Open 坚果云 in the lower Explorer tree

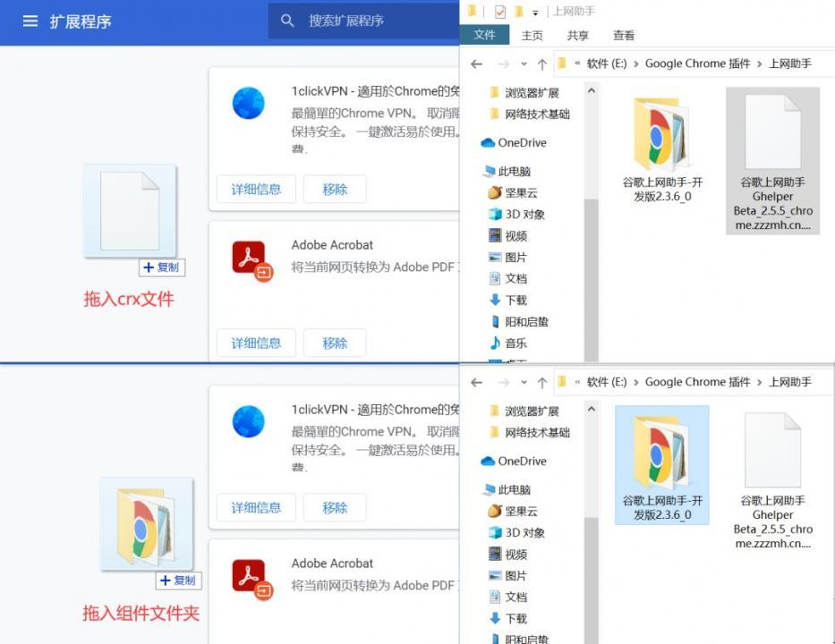513,511
